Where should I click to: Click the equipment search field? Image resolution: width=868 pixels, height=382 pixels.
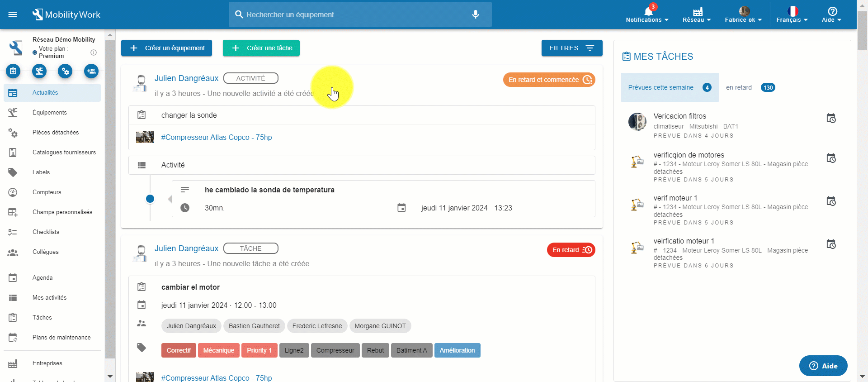click(x=353, y=14)
